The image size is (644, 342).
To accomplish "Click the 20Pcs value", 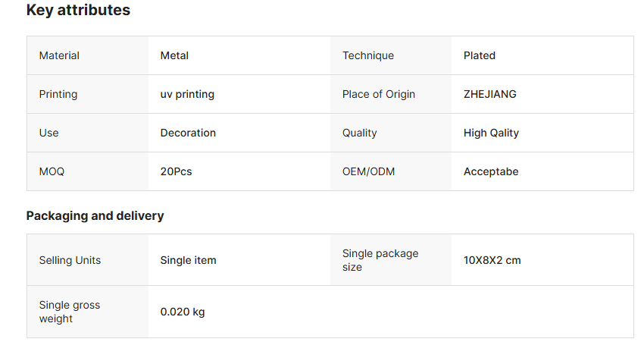I will click(x=176, y=171).
